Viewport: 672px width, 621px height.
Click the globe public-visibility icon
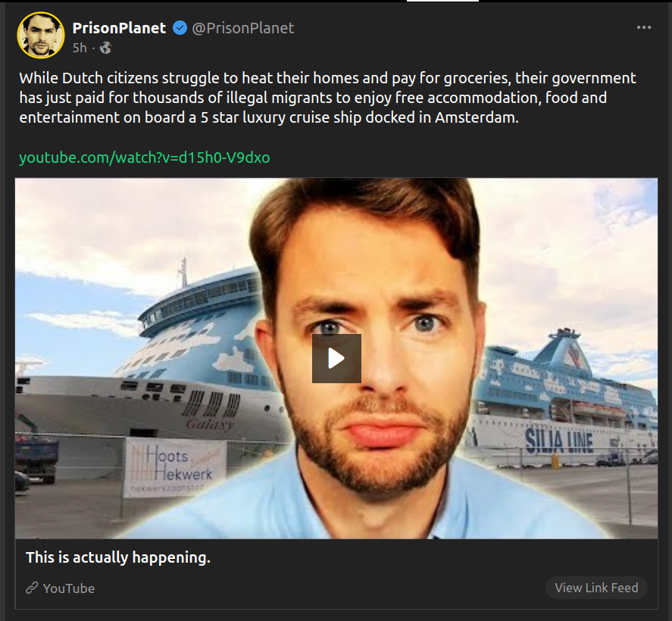(105, 48)
